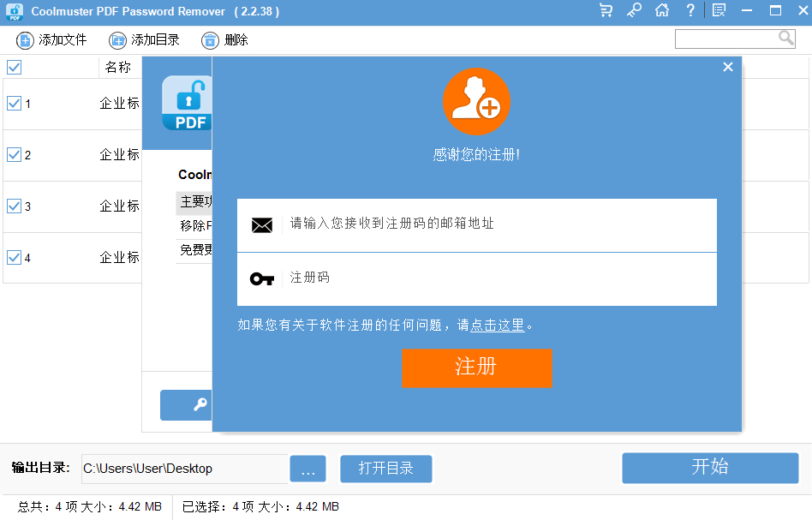Toggle the checkbox for row 4

coord(15,257)
